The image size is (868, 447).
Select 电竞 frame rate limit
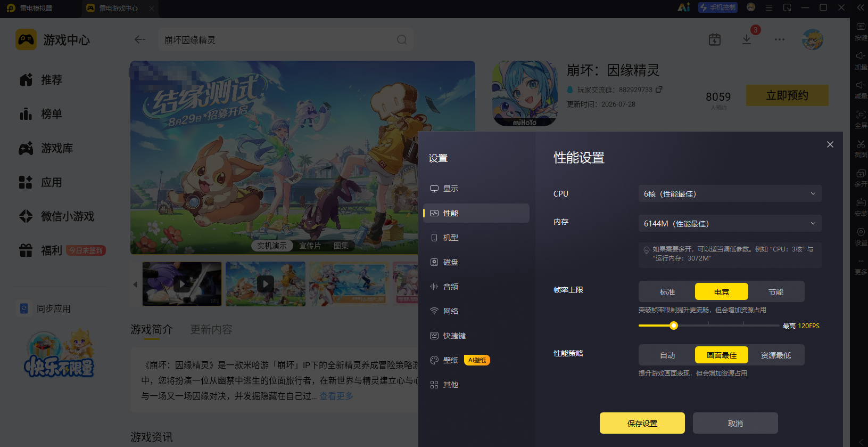point(722,292)
